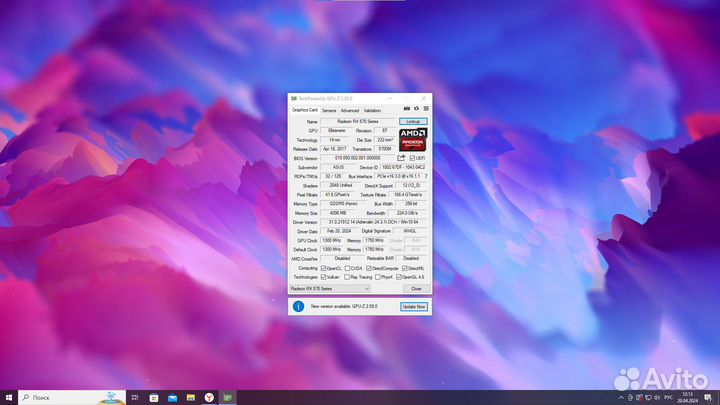720x405 pixels.
Task: Switch the РУС input language
Action: point(669,398)
